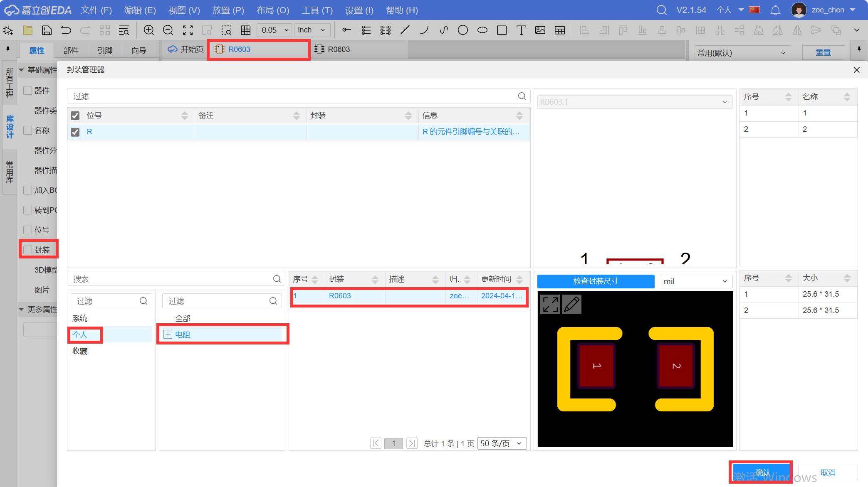Click the 搜索 footprint search field

point(176,279)
